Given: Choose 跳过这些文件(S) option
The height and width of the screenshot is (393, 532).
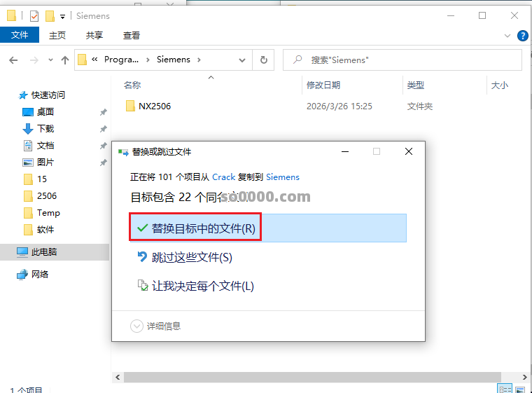Looking at the screenshot, I should point(192,258).
